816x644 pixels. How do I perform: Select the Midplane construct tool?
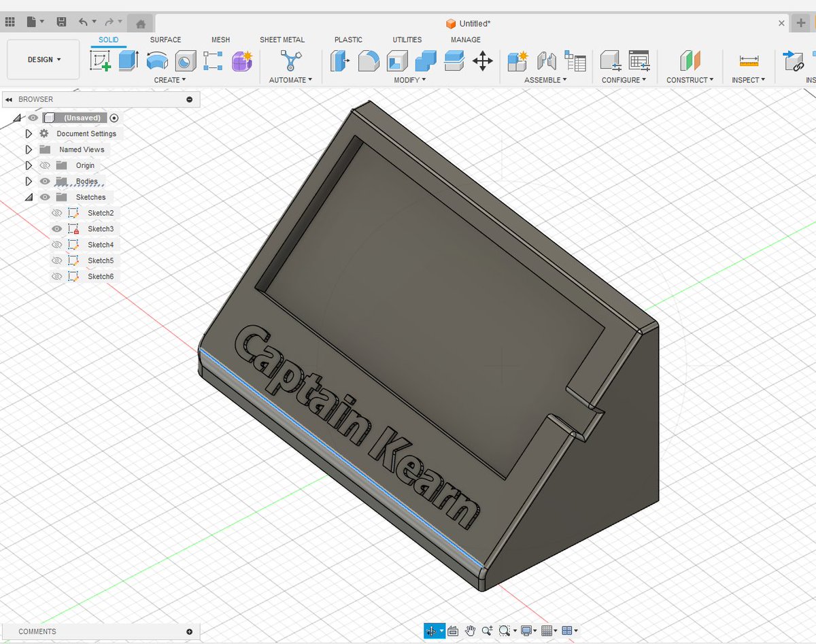pyautogui.click(x=690, y=61)
